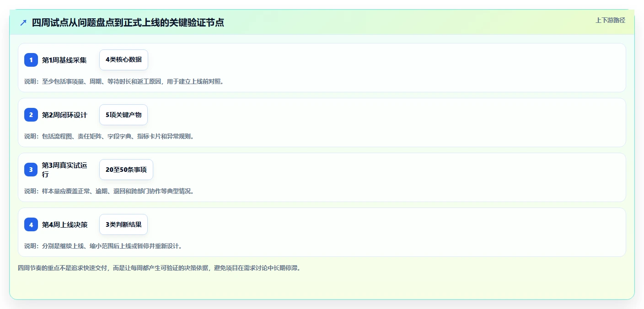Select the step 2 number badge

[31, 115]
